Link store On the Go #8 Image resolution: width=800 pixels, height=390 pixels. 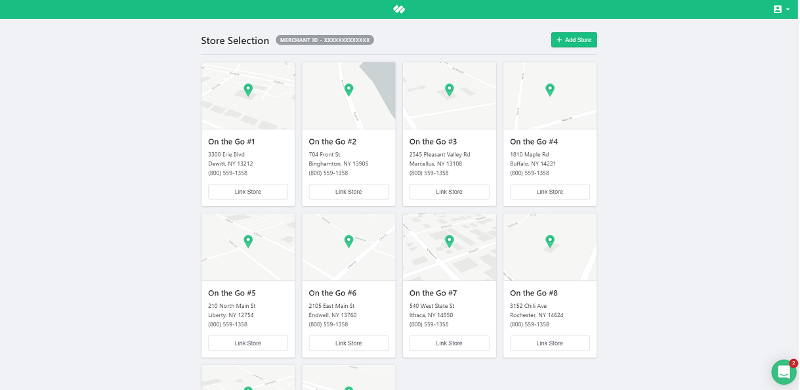click(x=549, y=343)
